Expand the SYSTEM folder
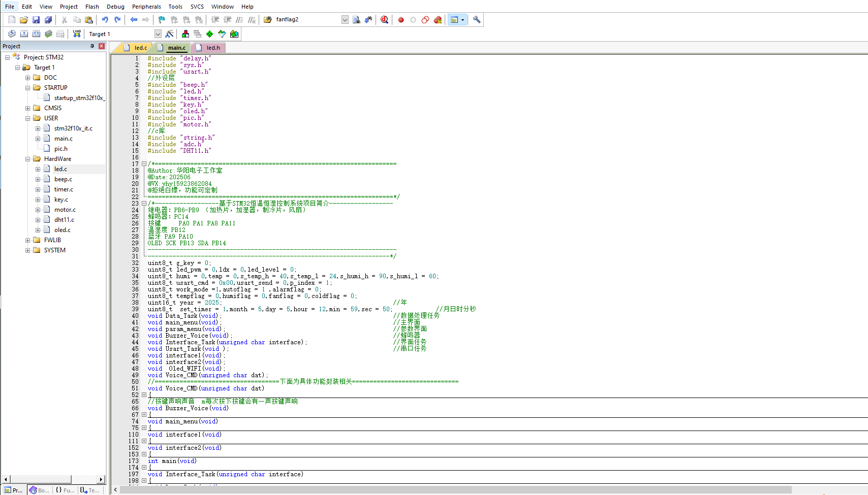Viewport: 868px width, 495px height. pyautogui.click(x=27, y=250)
